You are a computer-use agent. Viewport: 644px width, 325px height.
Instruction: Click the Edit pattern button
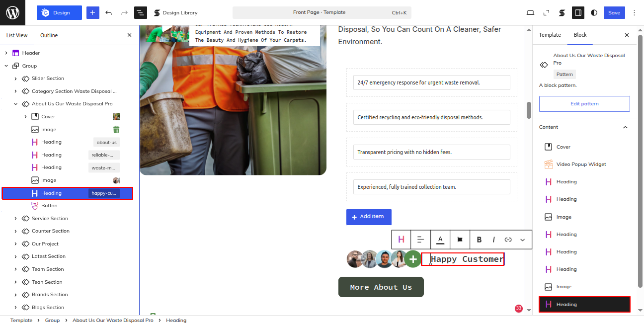point(584,104)
